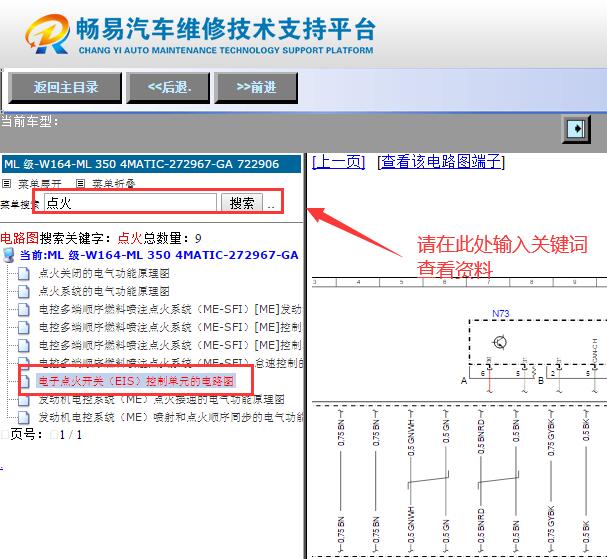Expand menu via 菜单展开 icon
This screenshot has height=559, width=607.
(7, 183)
